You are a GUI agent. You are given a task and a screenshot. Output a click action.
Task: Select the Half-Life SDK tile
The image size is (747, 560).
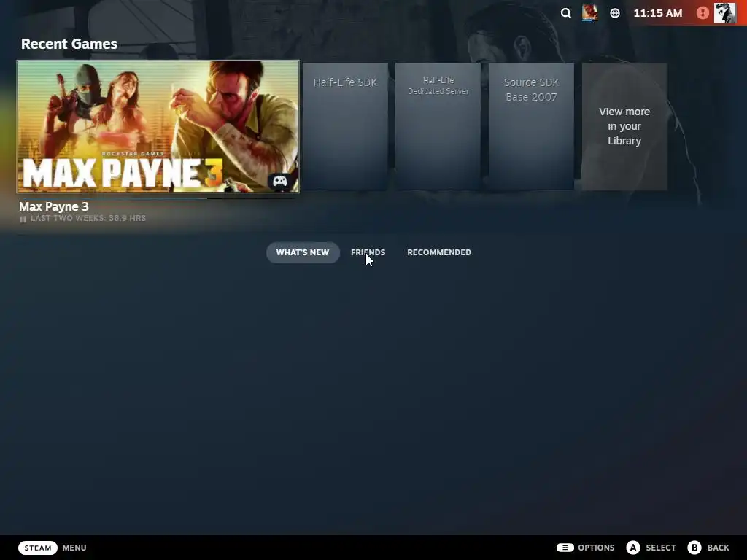coord(345,127)
